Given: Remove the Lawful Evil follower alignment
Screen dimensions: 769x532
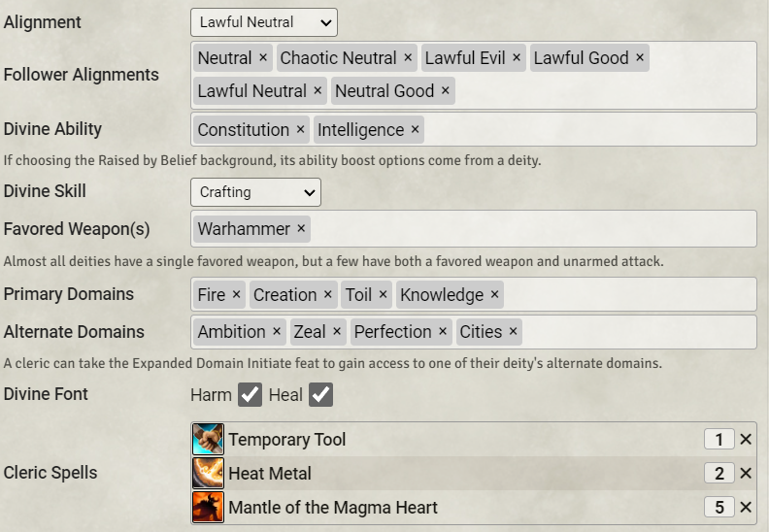Looking at the screenshot, I should (517, 58).
